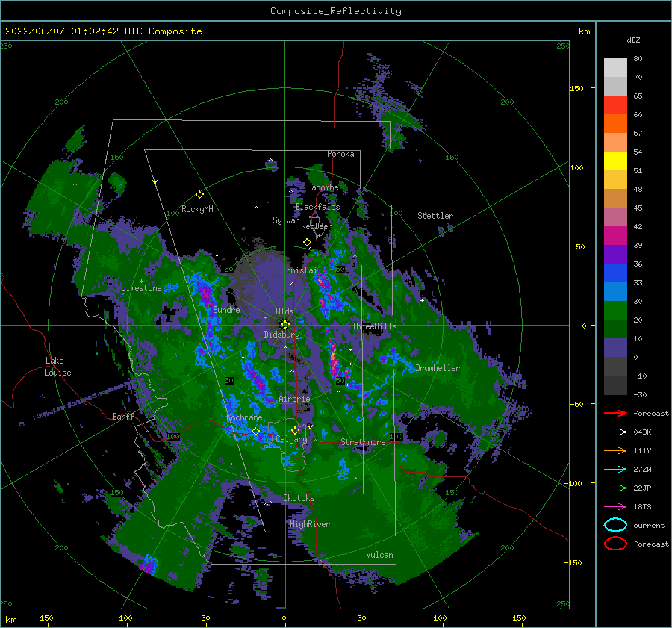The height and width of the screenshot is (628, 672).
Task: Click the bright yellow 54 dBZ swatch
Action: (615, 161)
